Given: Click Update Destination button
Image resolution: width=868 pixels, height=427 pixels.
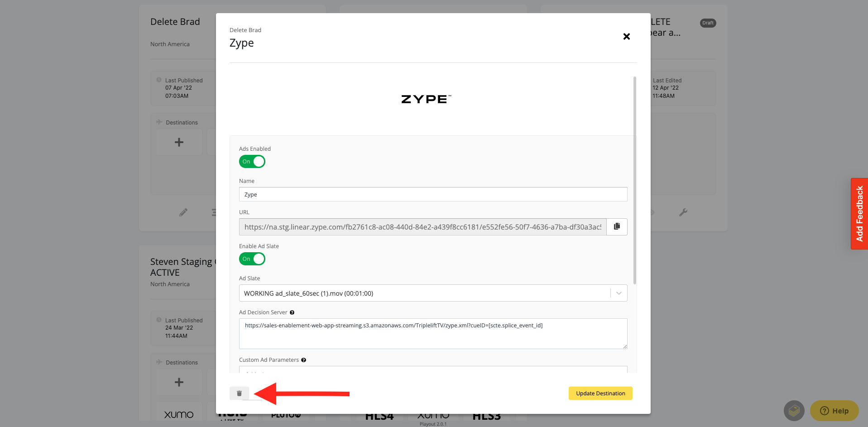Looking at the screenshot, I should [600, 393].
